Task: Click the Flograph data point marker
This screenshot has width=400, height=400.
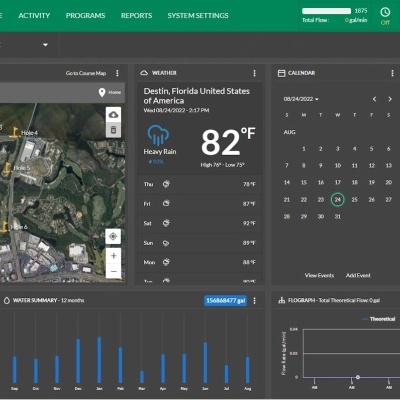Action: click(358, 377)
